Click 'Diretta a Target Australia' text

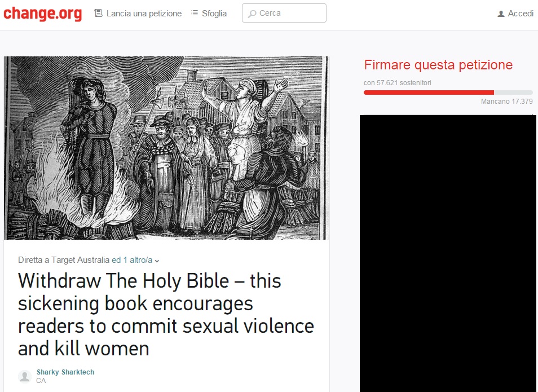pos(64,260)
